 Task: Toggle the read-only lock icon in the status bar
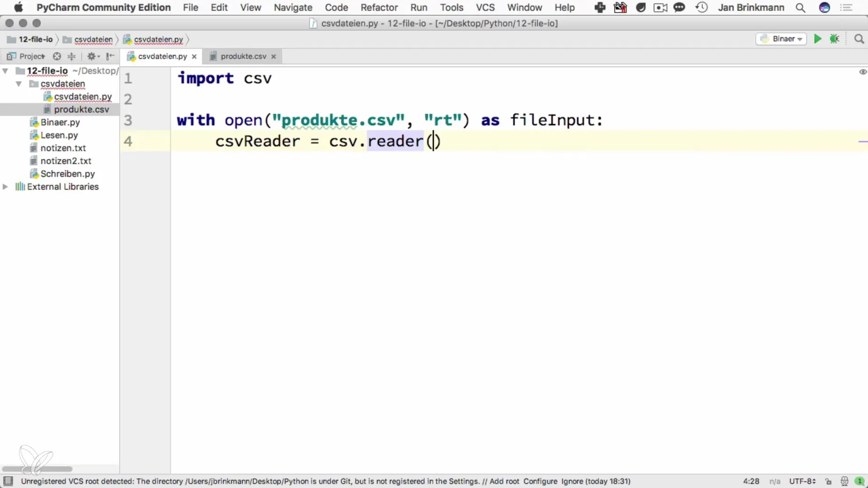[x=828, y=481]
